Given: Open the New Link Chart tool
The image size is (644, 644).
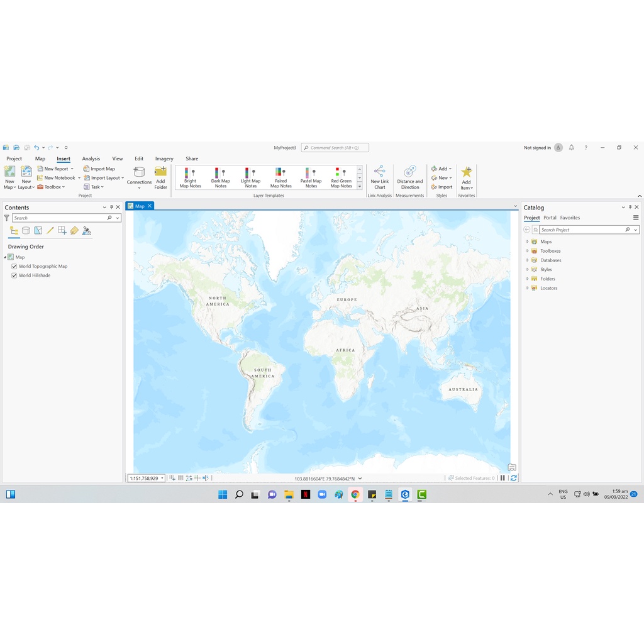Looking at the screenshot, I should 379,177.
